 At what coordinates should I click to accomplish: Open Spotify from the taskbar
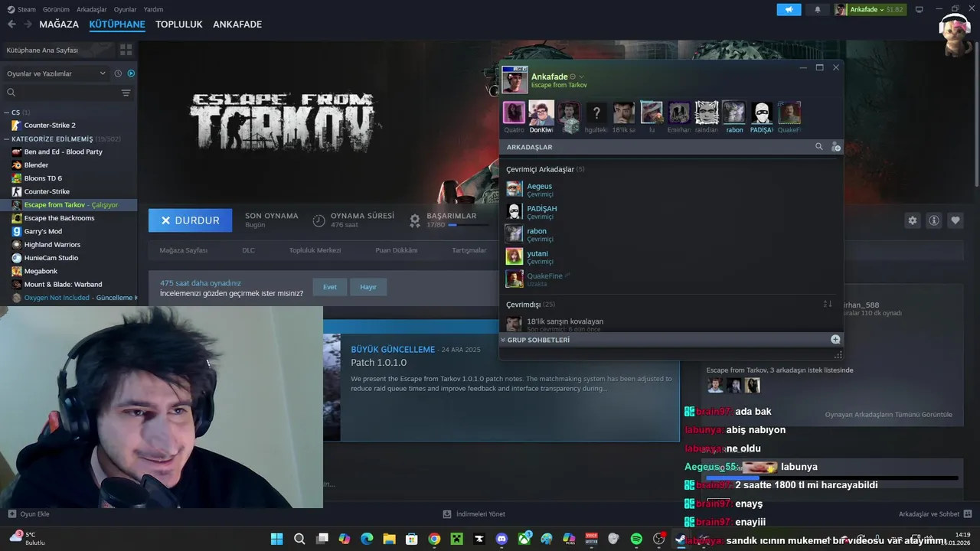point(636,539)
